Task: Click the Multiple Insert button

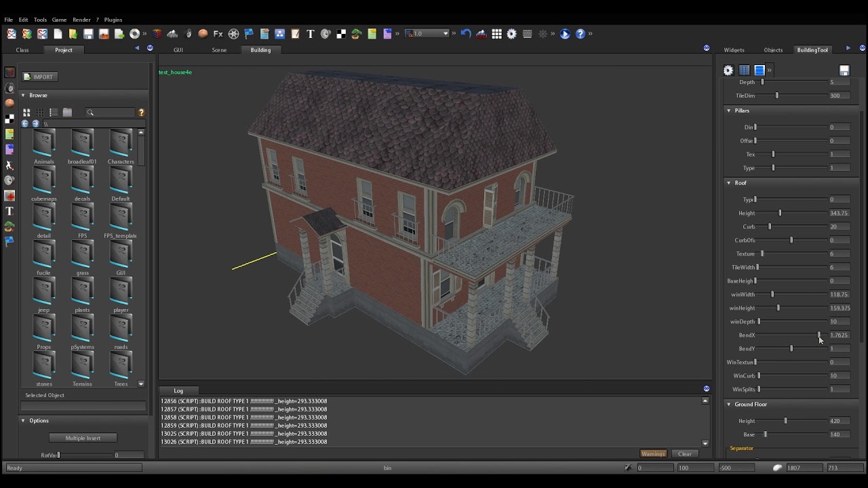Action: coord(83,439)
